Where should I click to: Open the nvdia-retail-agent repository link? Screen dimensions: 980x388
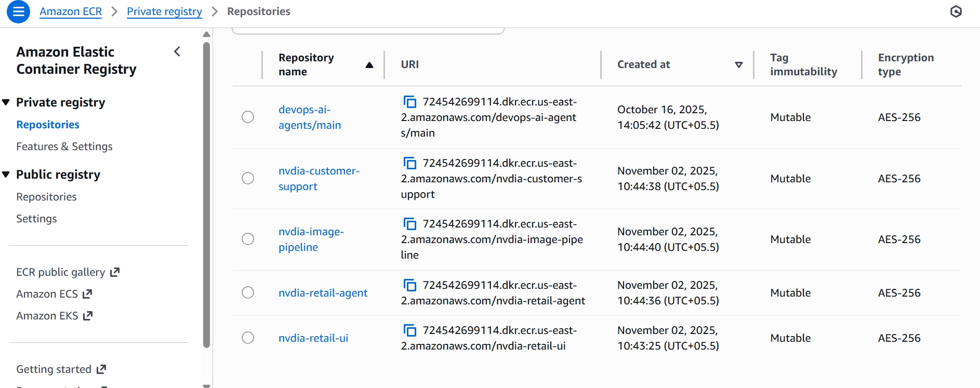point(323,293)
